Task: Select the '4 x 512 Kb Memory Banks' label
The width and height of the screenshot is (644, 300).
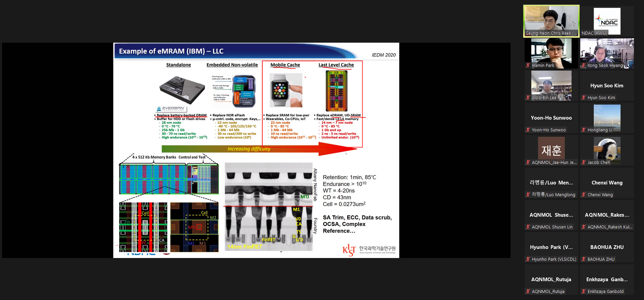Action: point(154,157)
